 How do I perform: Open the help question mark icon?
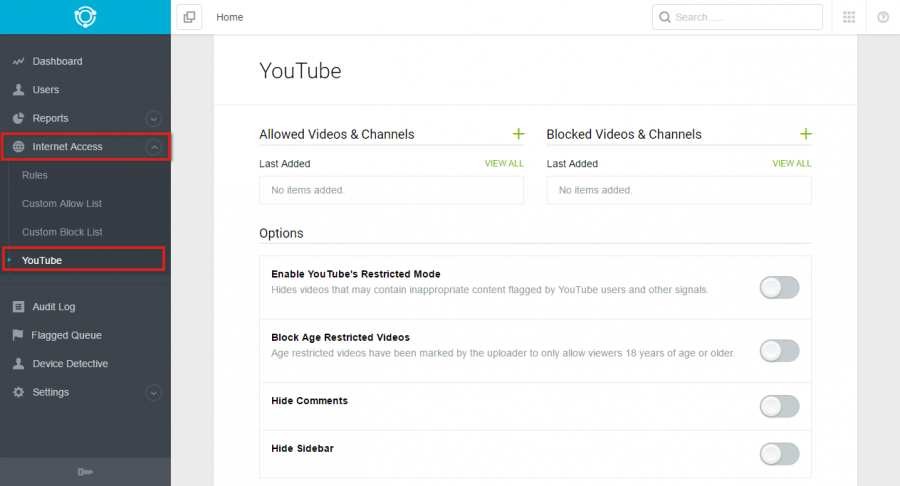883,17
